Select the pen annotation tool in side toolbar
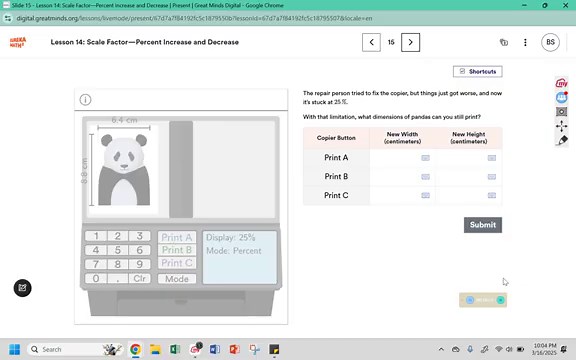This screenshot has height=360, width=576. pos(562,140)
